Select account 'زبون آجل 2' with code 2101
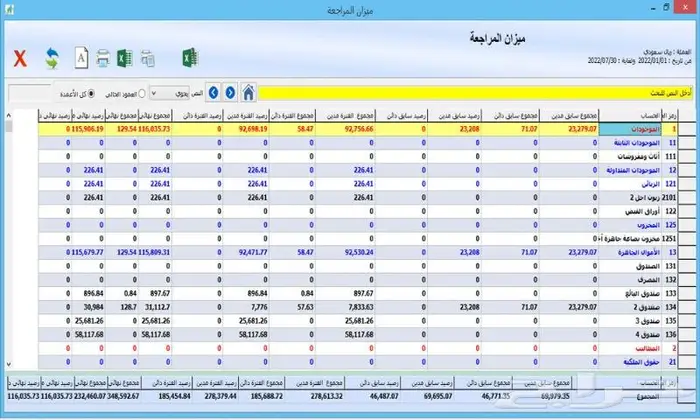 [x=629, y=198]
